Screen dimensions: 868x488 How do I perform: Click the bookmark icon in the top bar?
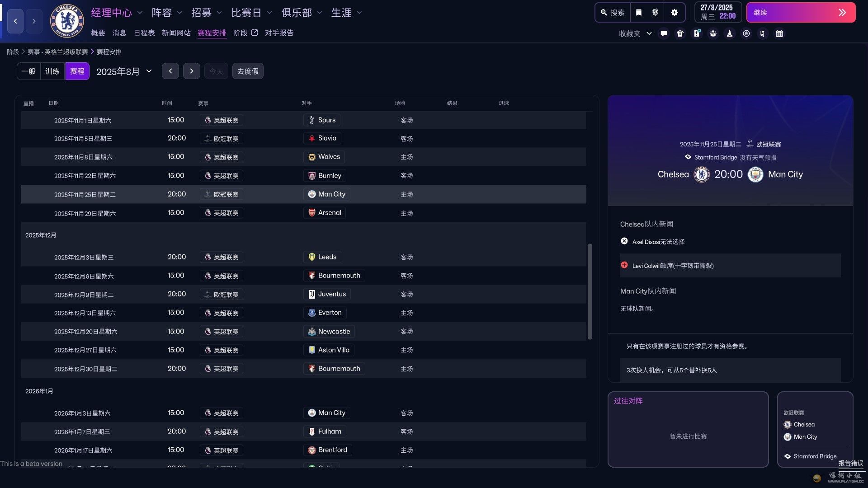[638, 13]
